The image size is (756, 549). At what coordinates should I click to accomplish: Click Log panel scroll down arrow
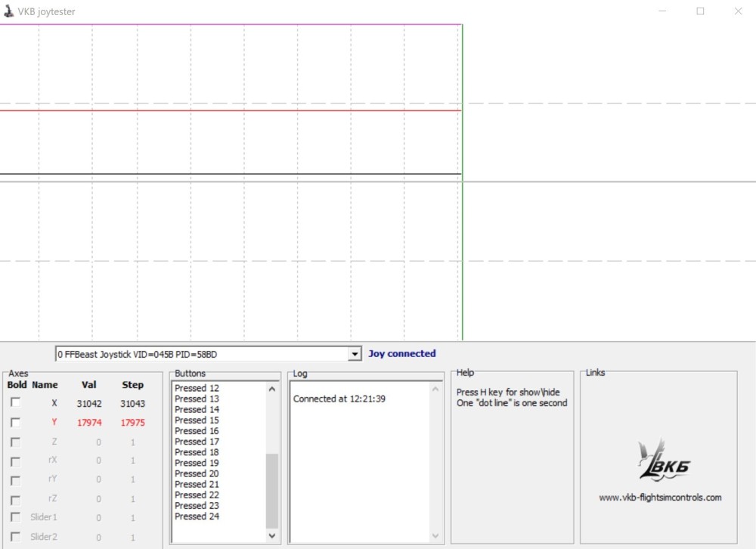coord(435,535)
